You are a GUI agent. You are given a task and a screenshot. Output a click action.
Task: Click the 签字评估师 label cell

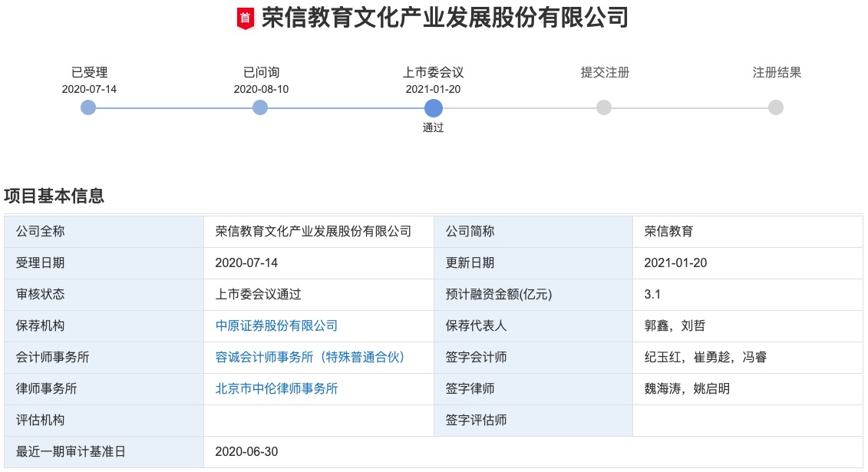click(x=533, y=420)
